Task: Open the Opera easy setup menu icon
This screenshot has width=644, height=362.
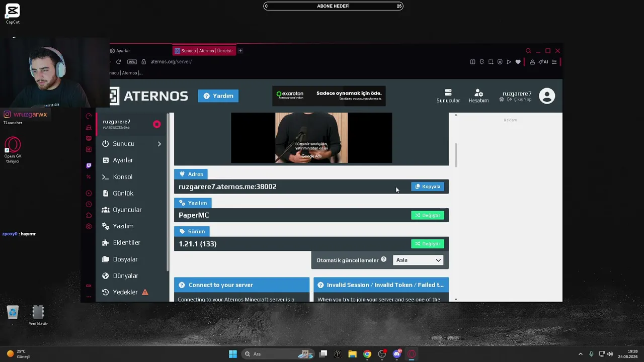Action: (554, 62)
